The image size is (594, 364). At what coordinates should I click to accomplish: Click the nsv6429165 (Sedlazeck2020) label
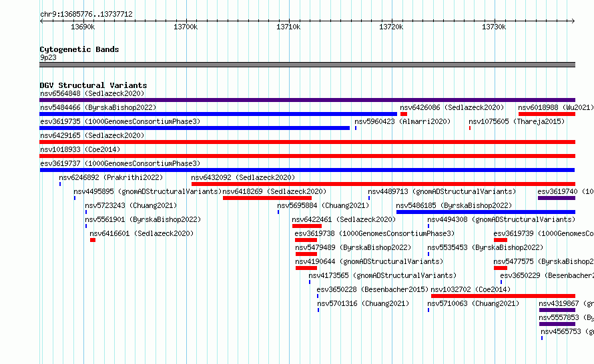(92, 135)
